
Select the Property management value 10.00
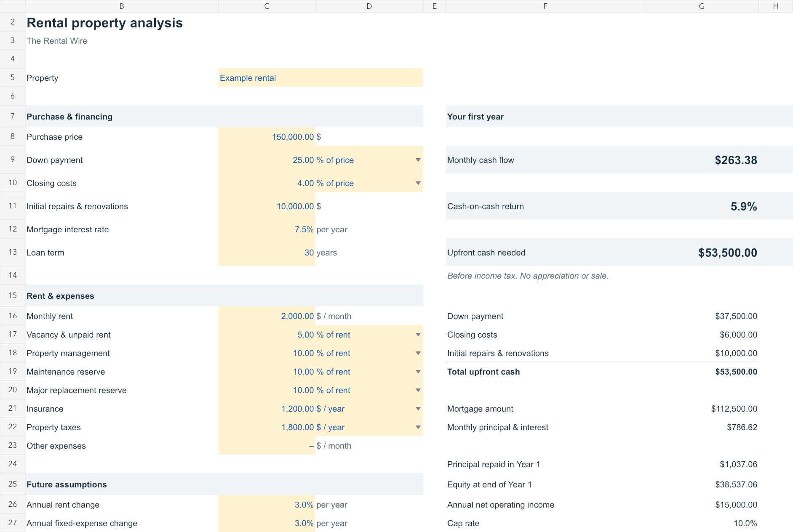point(267,353)
